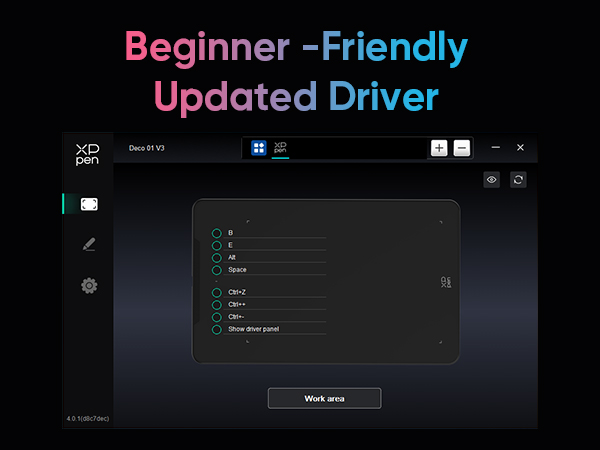
Task: Click the Work area button
Action: click(324, 398)
